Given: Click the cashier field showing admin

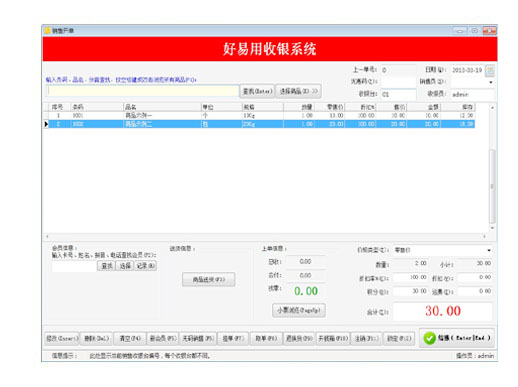Looking at the screenshot, I should pyautogui.click(x=472, y=94).
